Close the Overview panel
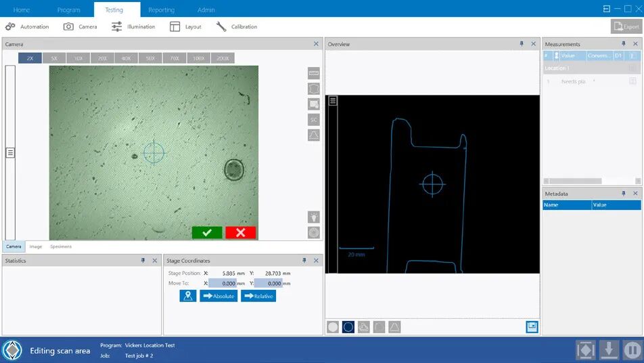The image size is (644, 363). (x=534, y=44)
